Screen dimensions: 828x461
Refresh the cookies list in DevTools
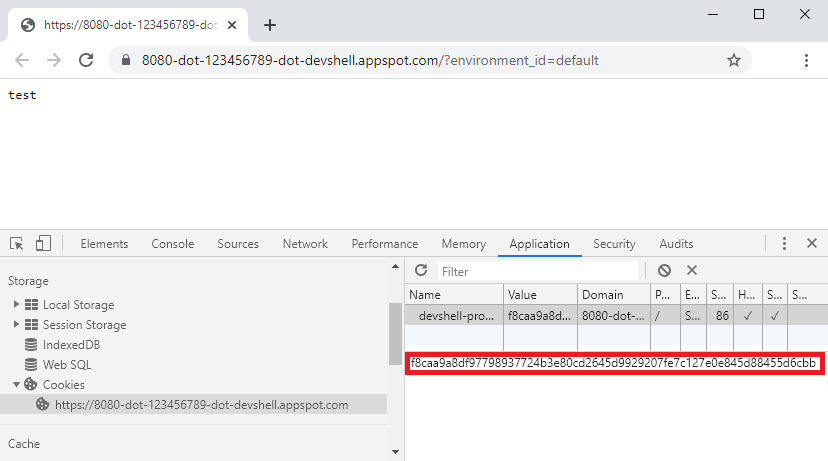[x=421, y=271]
